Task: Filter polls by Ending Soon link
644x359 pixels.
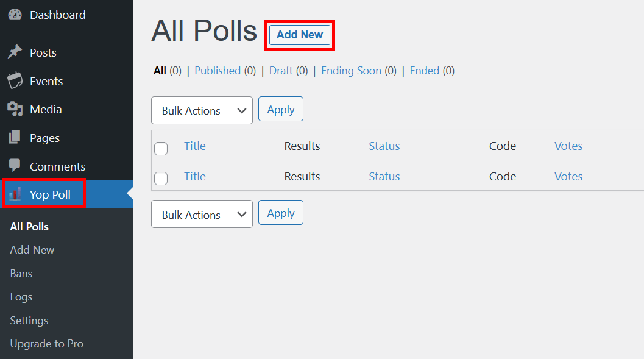Action: coord(351,71)
